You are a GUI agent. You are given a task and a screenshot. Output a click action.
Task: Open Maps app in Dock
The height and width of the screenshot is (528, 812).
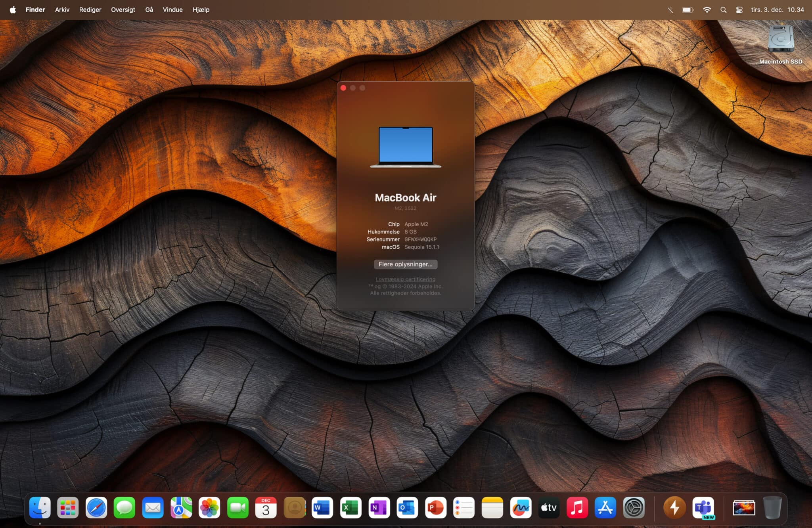coord(181,507)
